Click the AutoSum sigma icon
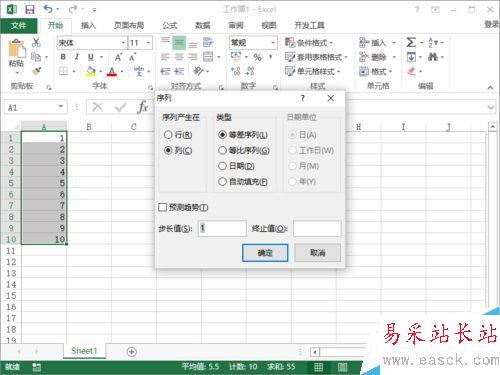 pyautogui.click(x=411, y=42)
